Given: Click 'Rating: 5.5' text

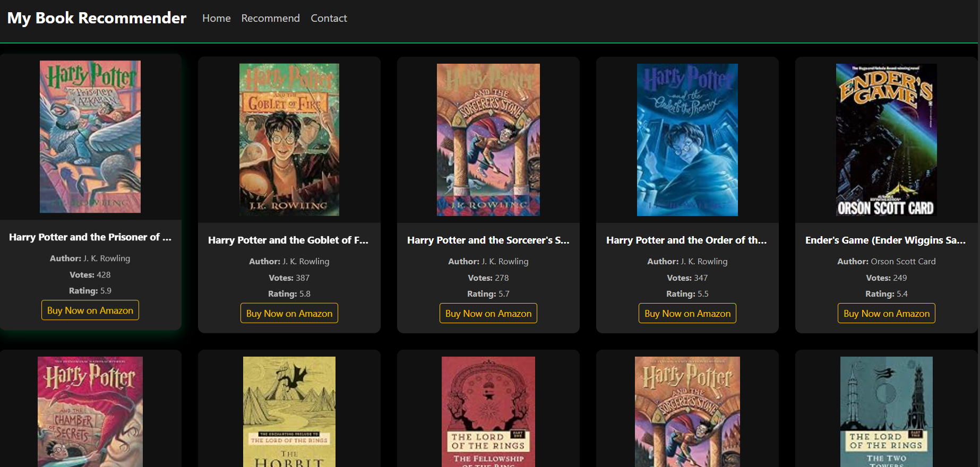Looking at the screenshot, I should coord(687,293).
